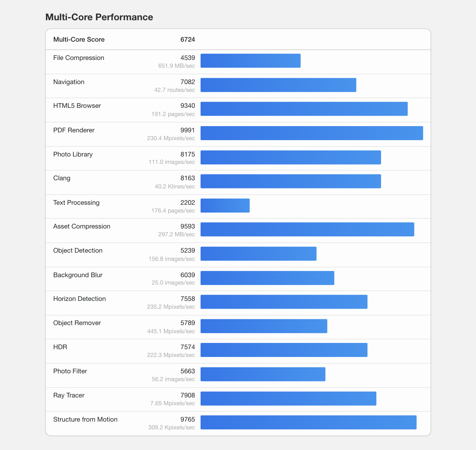
Task: Click the Photo Filter score 5663
Action: 187,371
